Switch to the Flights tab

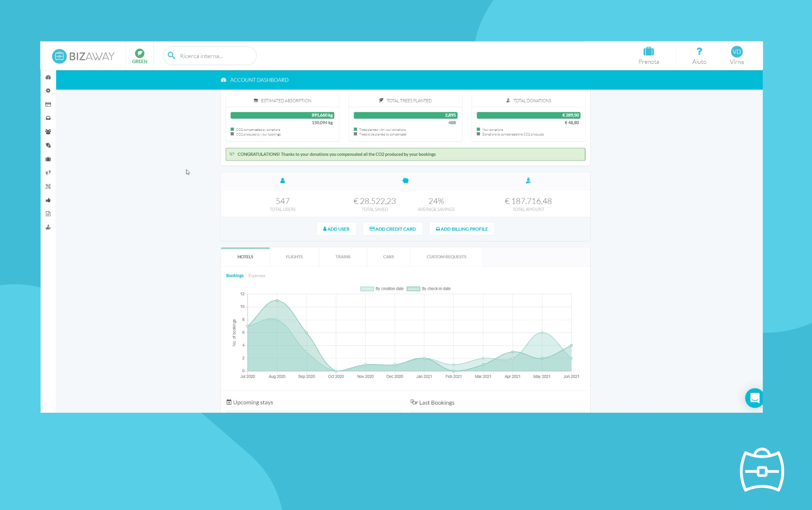click(x=295, y=257)
